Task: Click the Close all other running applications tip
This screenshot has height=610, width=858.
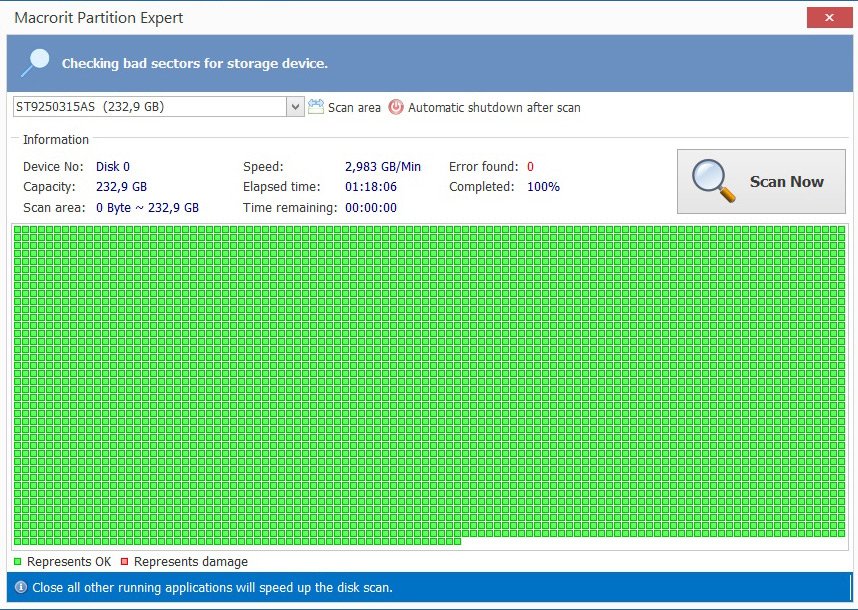Action: 212,588
